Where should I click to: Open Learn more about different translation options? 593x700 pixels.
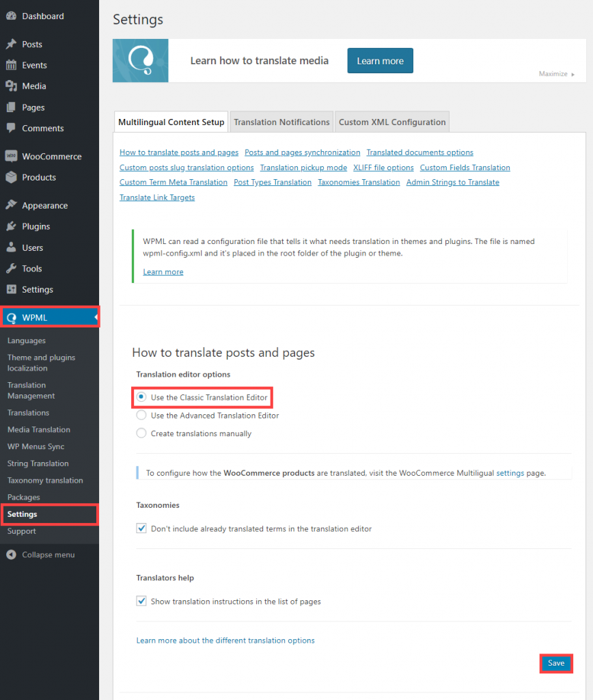point(225,640)
